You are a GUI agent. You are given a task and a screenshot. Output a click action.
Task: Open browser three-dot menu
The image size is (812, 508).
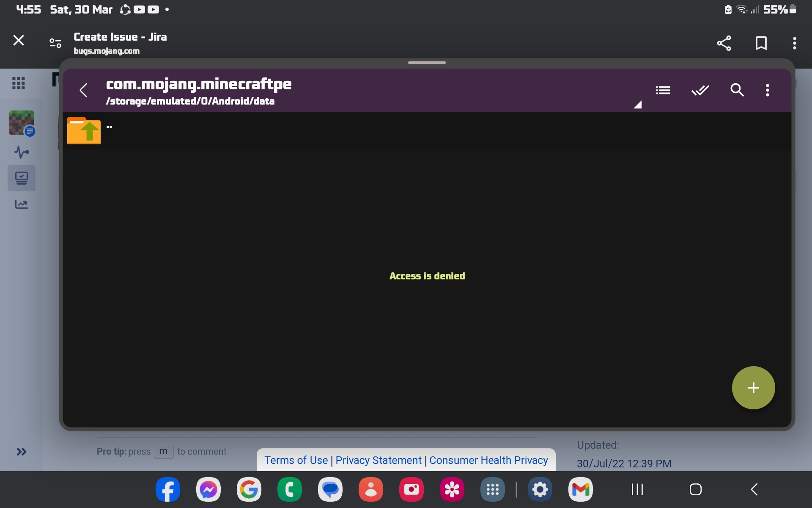(x=794, y=43)
